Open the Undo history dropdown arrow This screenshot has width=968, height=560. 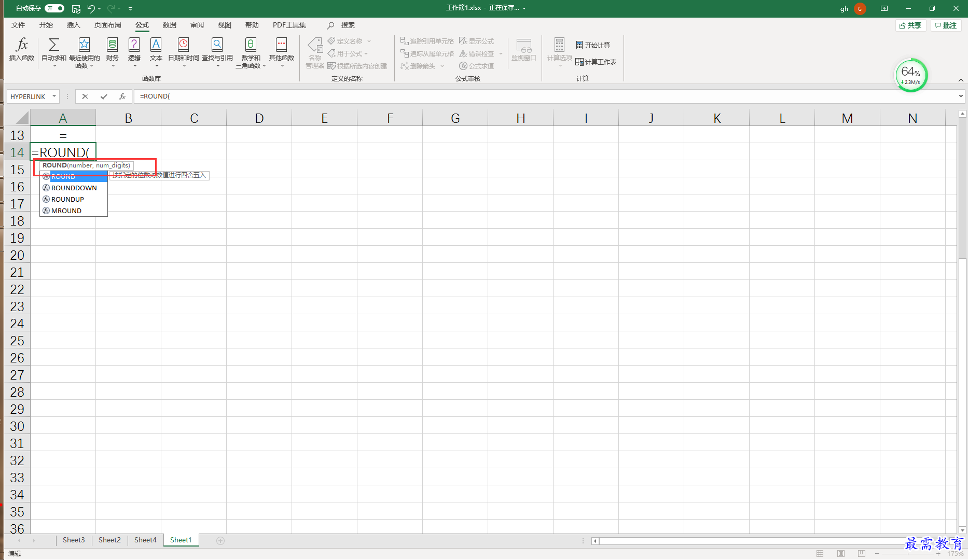tap(100, 8)
